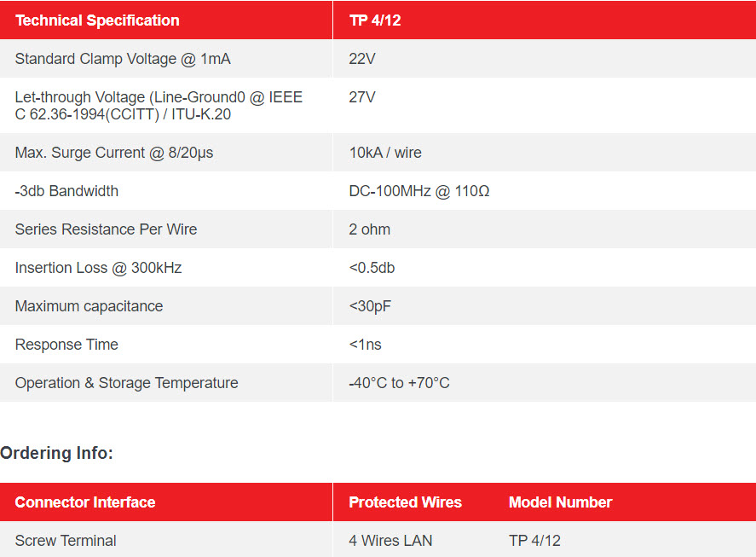Click the DC-100MHz @ 110Ω value
This screenshot has width=756, height=557.
(419, 191)
